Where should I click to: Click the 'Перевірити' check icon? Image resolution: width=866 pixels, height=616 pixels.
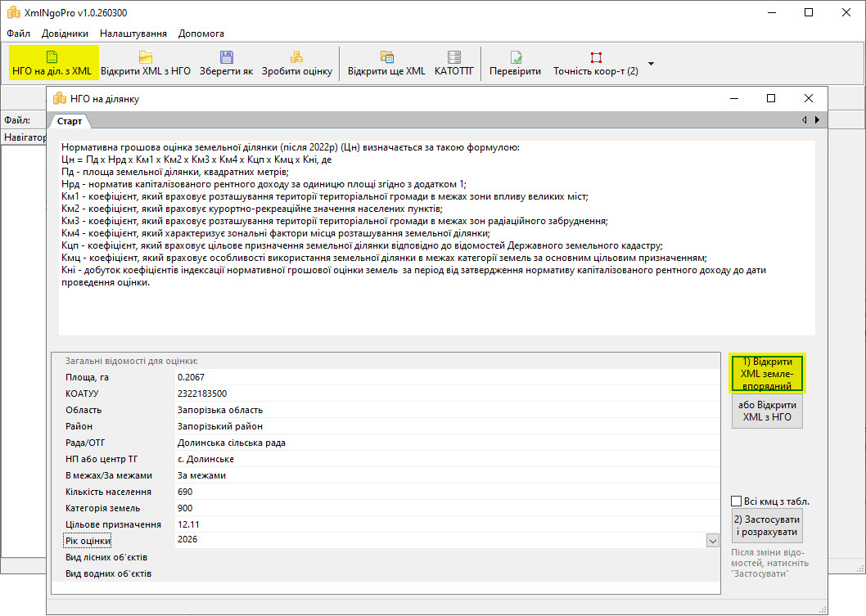click(x=515, y=57)
